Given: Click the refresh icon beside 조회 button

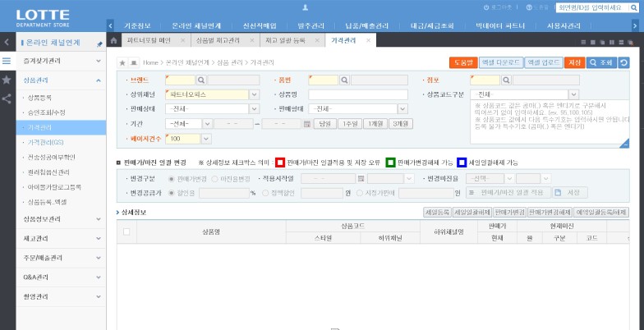Looking at the screenshot, I should click(623, 62).
